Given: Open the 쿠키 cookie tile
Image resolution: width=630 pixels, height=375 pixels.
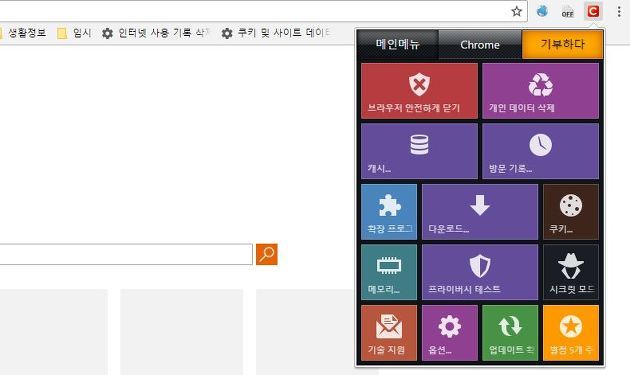Looking at the screenshot, I should coord(571,212).
